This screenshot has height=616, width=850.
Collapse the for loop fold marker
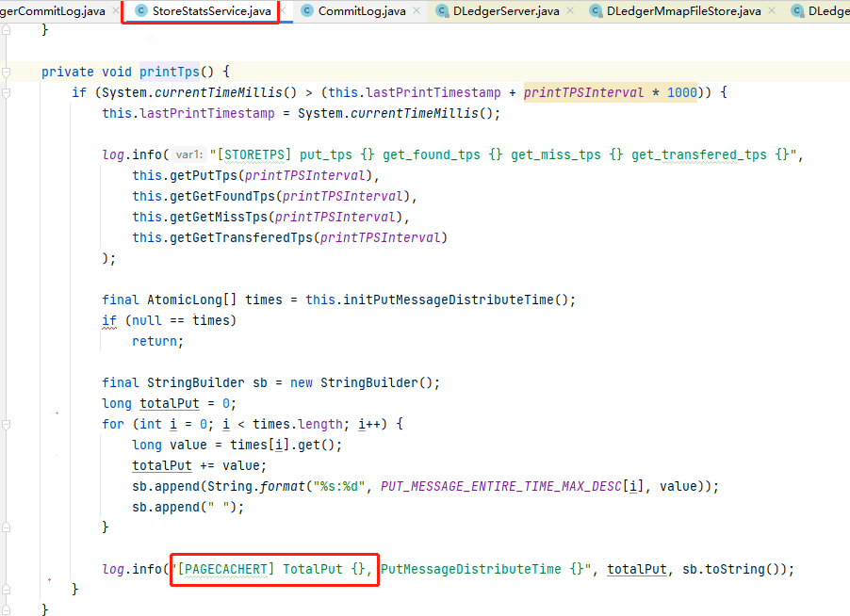(6, 424)
